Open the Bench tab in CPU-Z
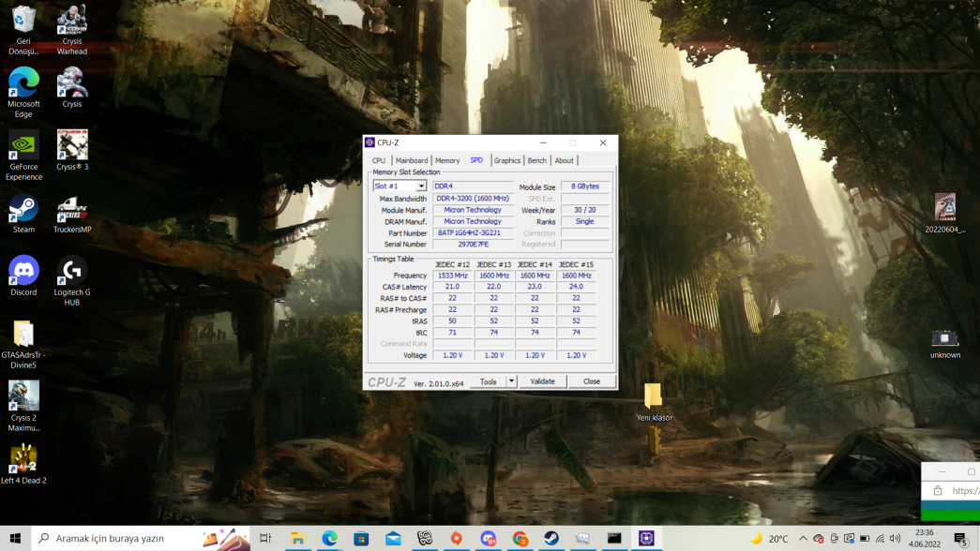 pyautogui.click(x=536, y=160)
